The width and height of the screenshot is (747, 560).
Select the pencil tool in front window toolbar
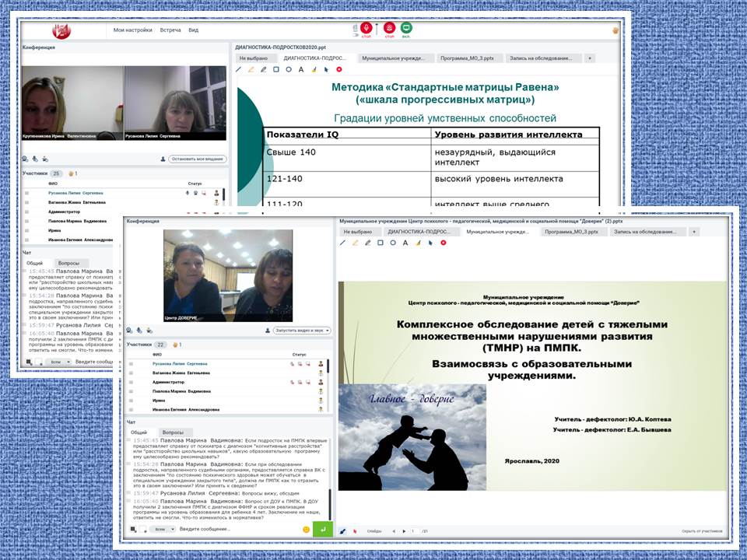[x=368, y=243]
